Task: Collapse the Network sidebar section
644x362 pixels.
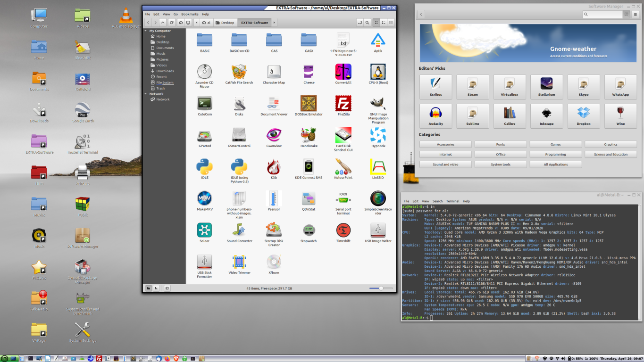Action: click(x=146, y=94)
